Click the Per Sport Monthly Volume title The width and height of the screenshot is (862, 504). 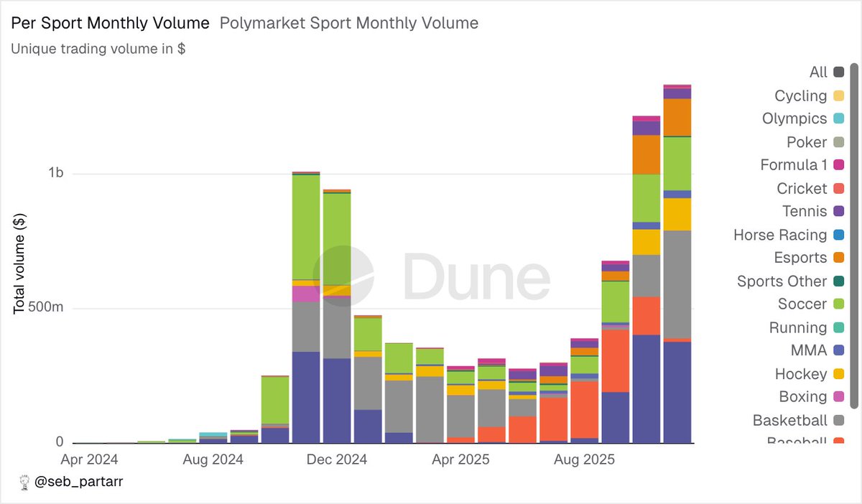point(110,23)
